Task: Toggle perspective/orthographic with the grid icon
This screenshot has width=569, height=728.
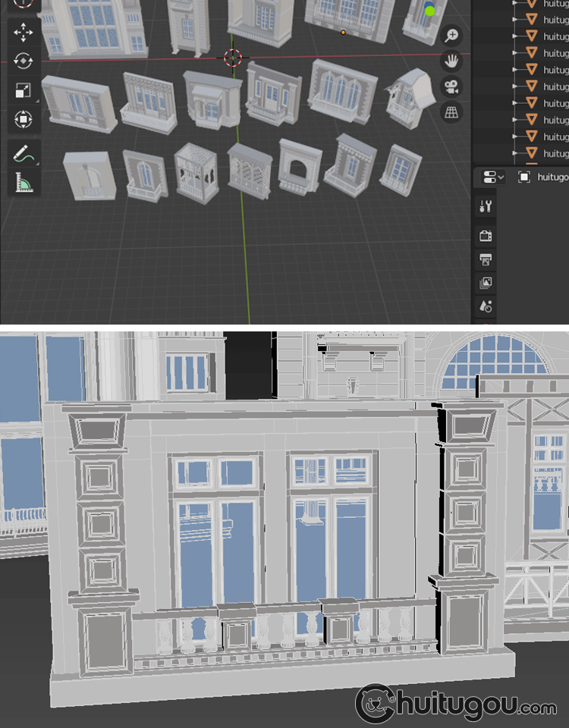Action: pos(452,112)
